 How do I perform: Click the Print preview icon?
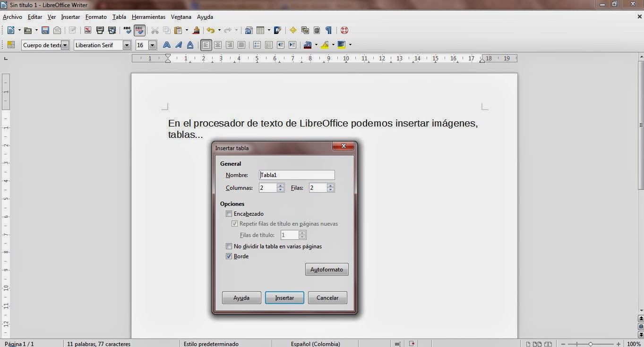tap(112, 30)
